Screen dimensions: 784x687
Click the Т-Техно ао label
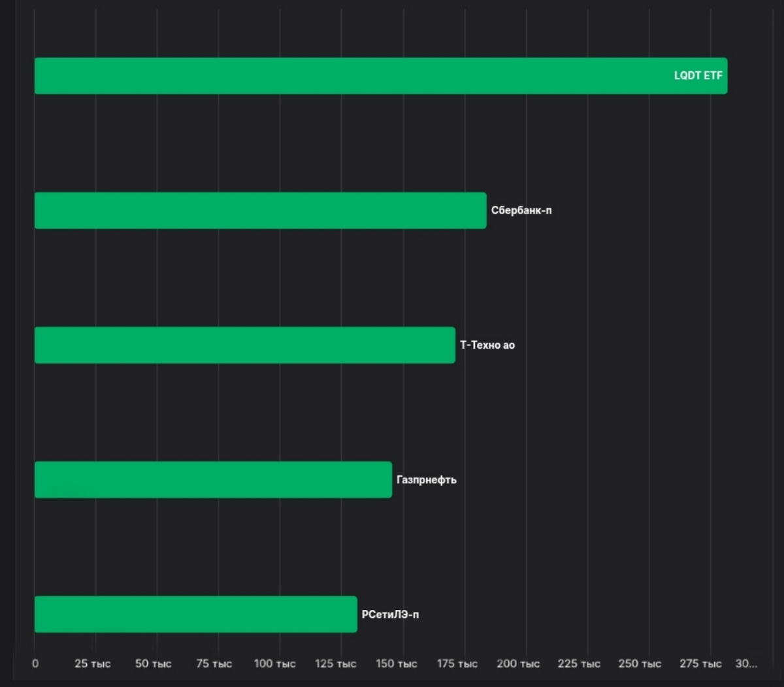coord(487,345)
